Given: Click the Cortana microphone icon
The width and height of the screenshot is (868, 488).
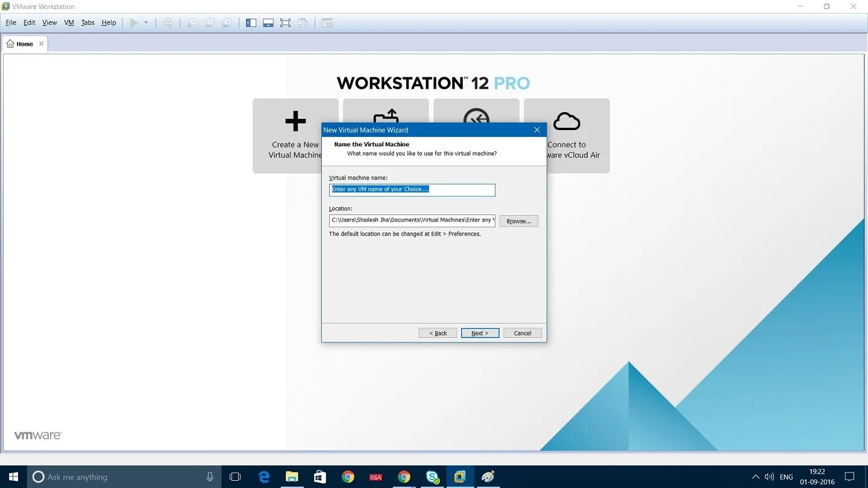Looking at the screenshot, I should [210, 477].
